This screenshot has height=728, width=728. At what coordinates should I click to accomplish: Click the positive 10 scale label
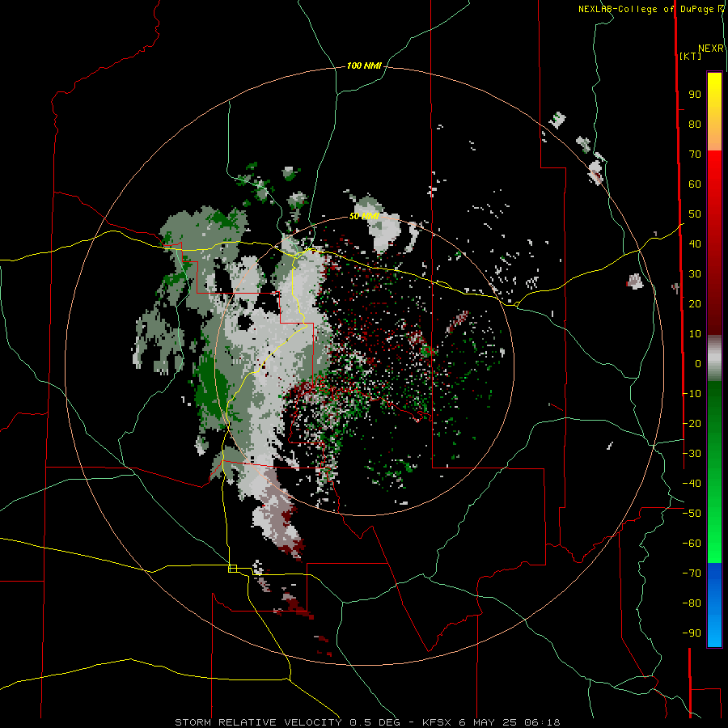695,334
